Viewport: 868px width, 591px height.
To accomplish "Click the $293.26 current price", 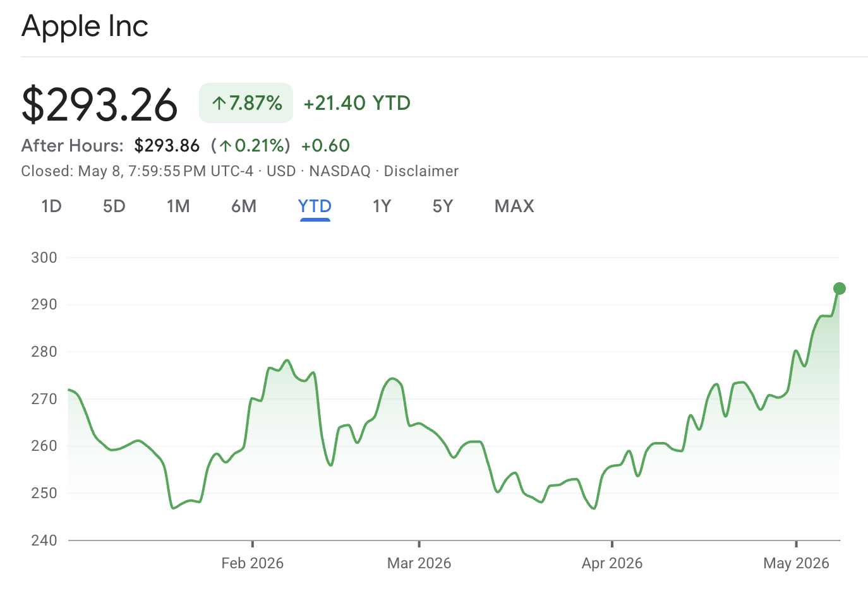I will point(99,104).
